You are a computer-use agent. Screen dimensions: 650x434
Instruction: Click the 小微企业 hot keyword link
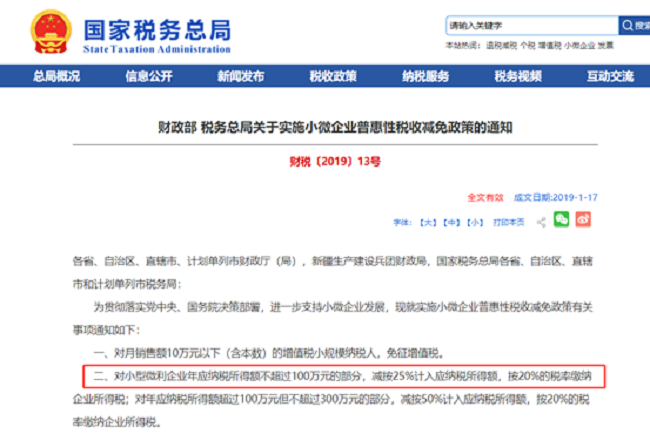(x=580, y=45)
